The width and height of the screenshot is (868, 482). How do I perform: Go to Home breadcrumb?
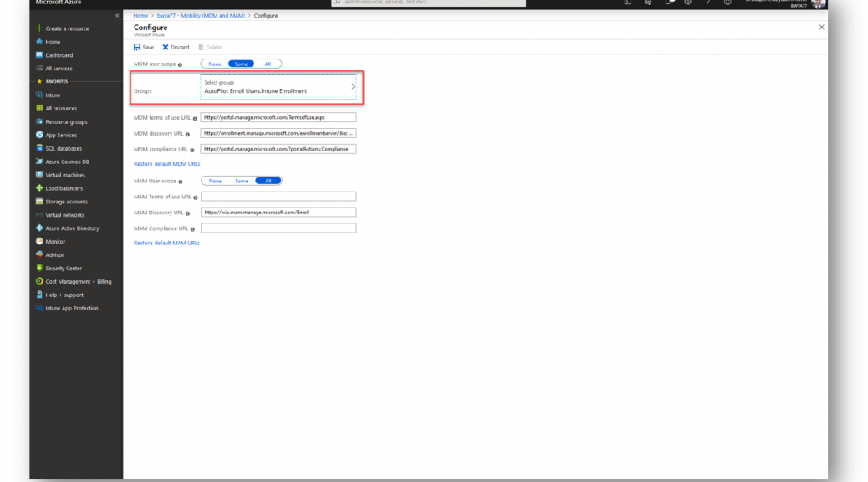tap(140, 16)
